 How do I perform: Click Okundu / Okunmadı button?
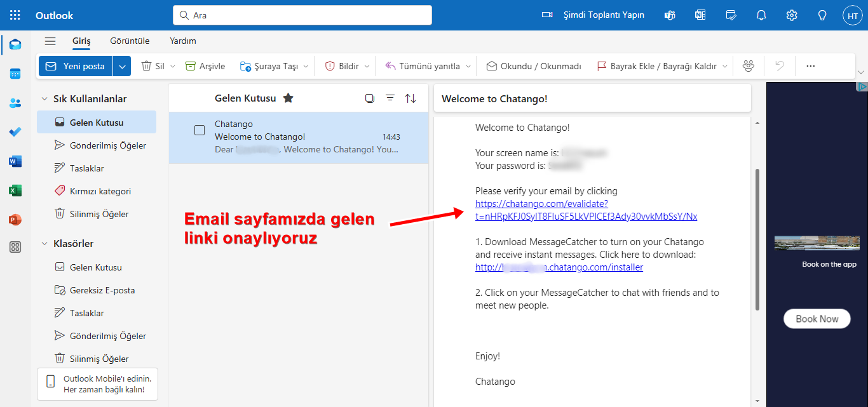(534, 66)
